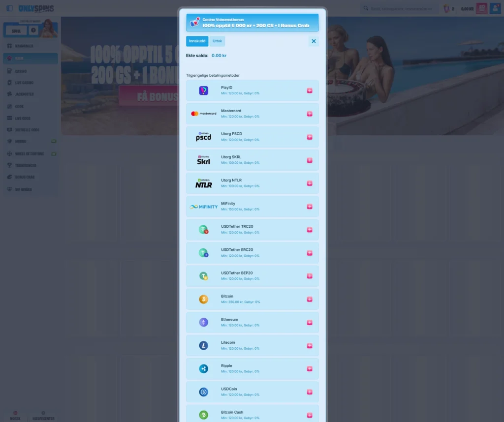Select the Ripple coin icon
504x422 pixels.
[204, 369]
